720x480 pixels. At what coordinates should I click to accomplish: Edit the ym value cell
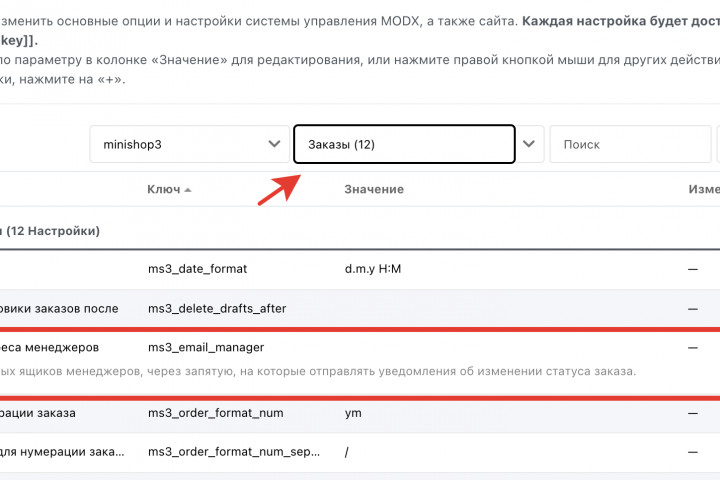coord(352,412)
